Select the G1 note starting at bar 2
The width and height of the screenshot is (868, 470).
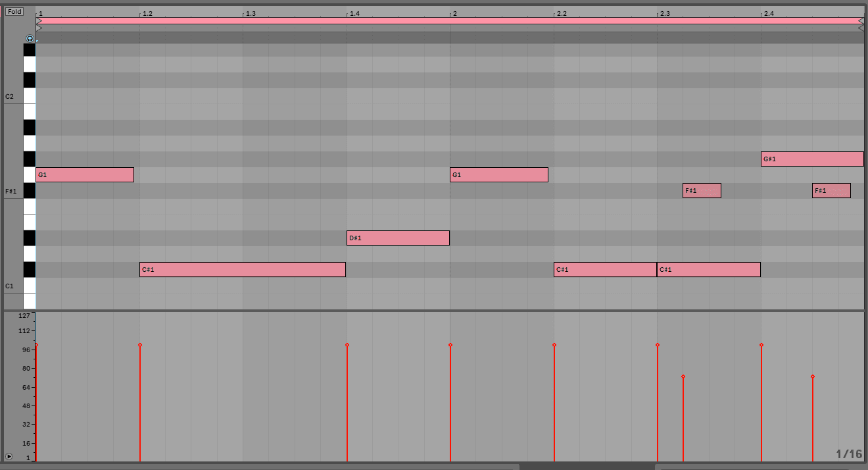499,174
